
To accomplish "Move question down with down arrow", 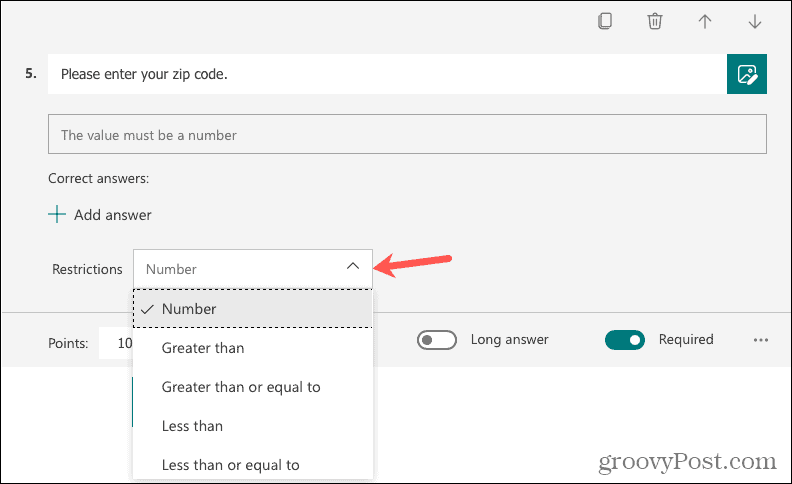I will 755,21.
